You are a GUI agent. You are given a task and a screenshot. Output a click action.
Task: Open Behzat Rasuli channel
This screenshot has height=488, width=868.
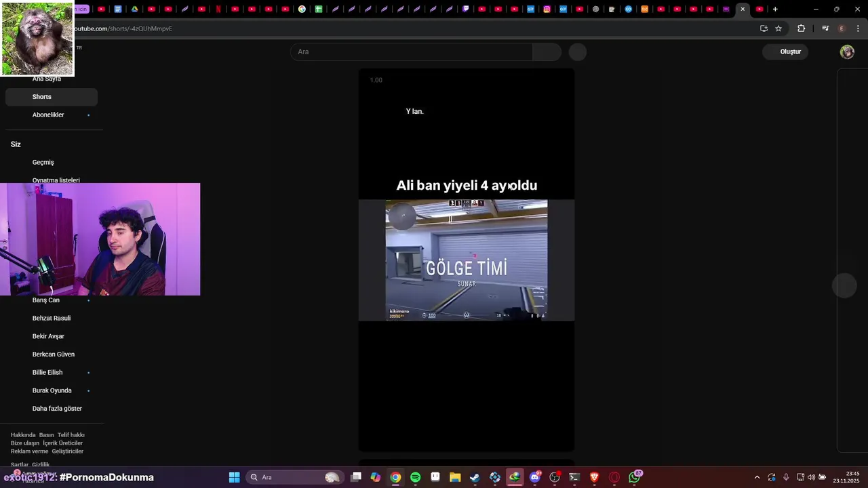[x=52, y=318]
